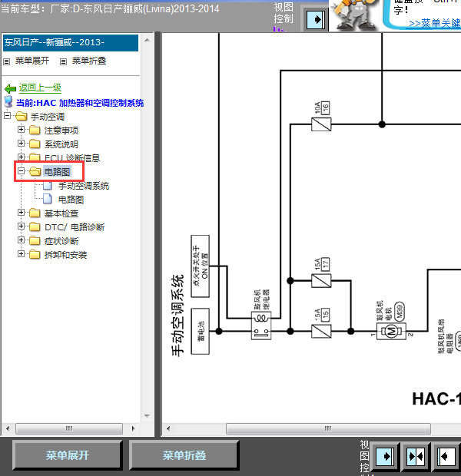Viewport: 461px width, 476px height.
Task: Click bottom view control center-split icon
Action: tap(416, 456)
